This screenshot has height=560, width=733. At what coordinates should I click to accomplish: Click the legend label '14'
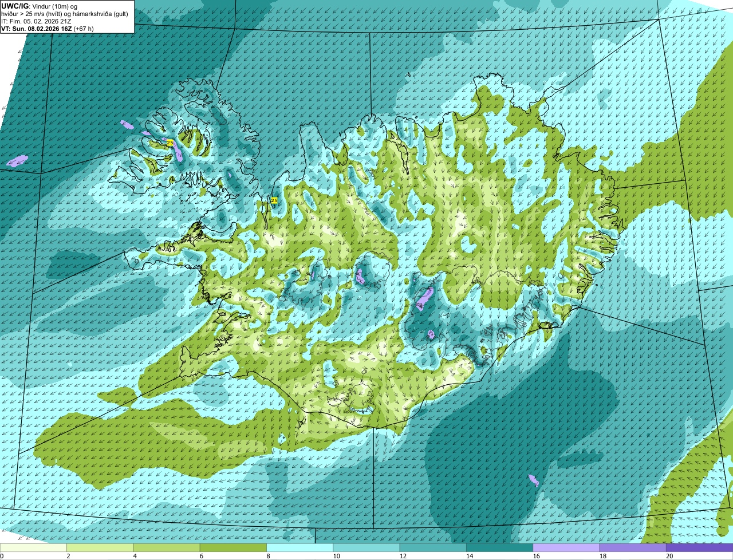click(x=470, y=556)
